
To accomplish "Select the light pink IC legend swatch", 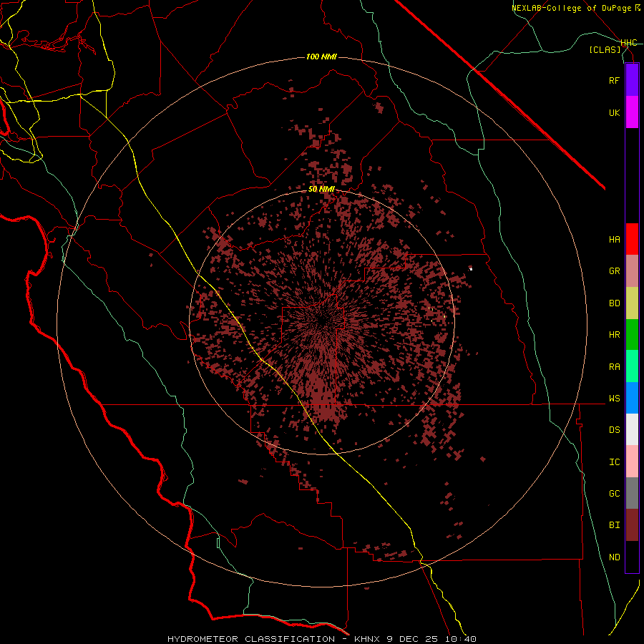I will [632, 462].
